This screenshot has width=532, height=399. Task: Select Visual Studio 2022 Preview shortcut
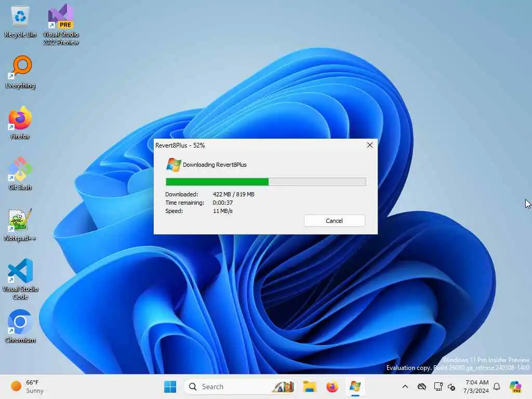pyautogui.click(x=61, y=24)
